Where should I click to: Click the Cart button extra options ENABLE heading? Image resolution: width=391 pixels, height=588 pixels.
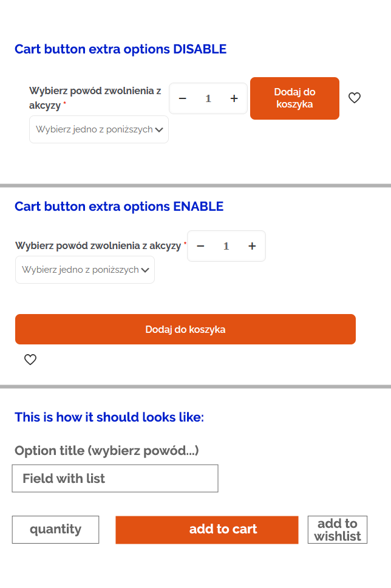[x=119, y=207]
